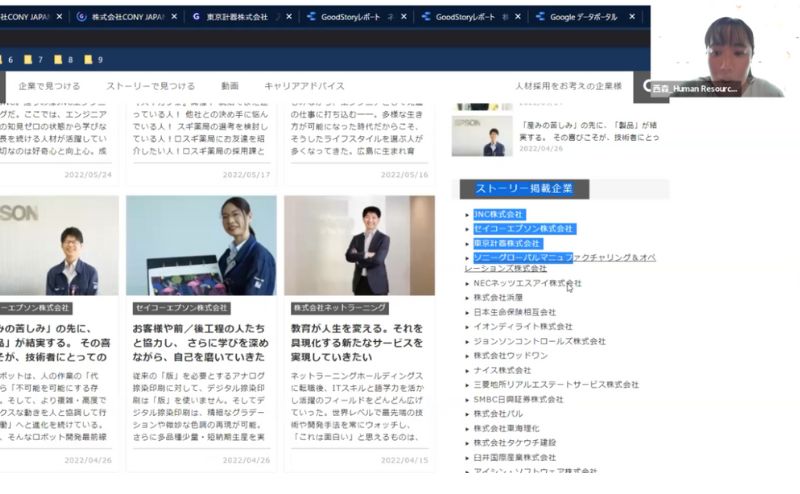Open the ストーリーで見つける menu
This screenshot has width=800, height=494.
(151, 86)
